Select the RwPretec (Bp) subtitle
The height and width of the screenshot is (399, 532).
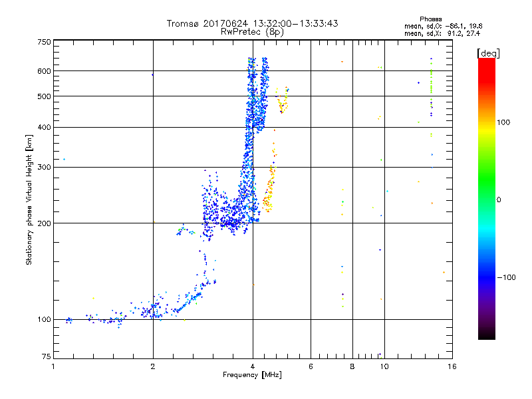coord(253,31)
